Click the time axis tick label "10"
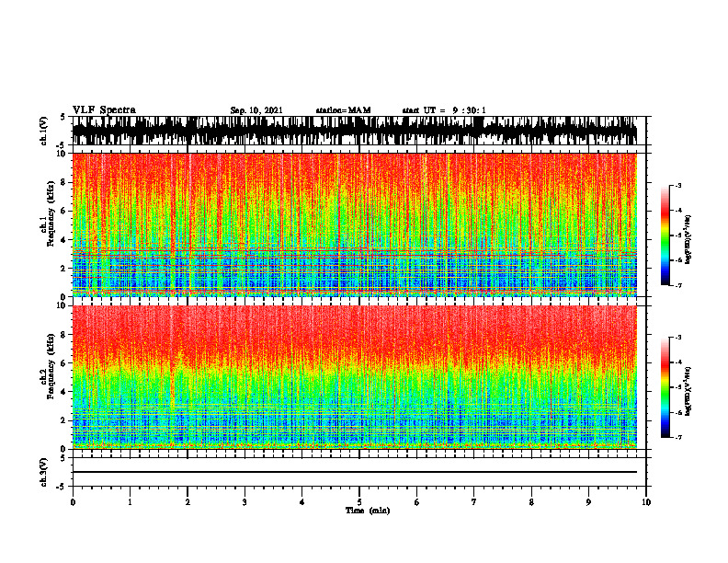 tap(646, 502)
